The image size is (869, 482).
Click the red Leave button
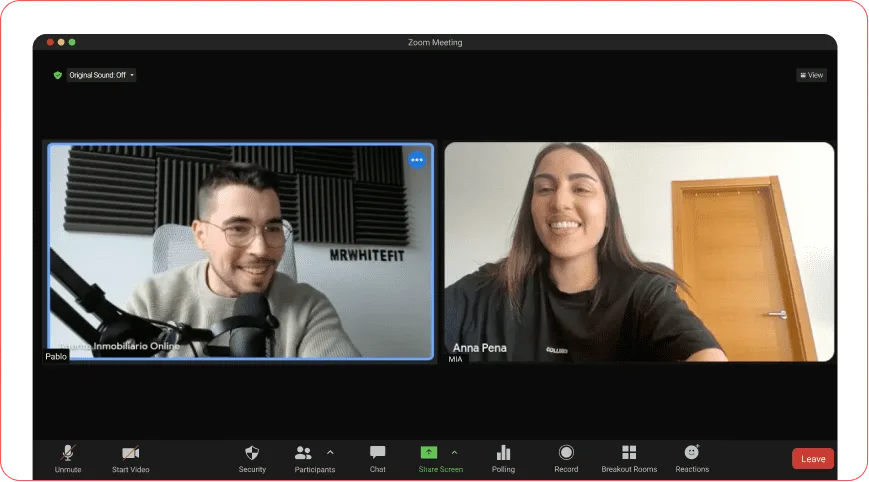click(x=812, y=459)
